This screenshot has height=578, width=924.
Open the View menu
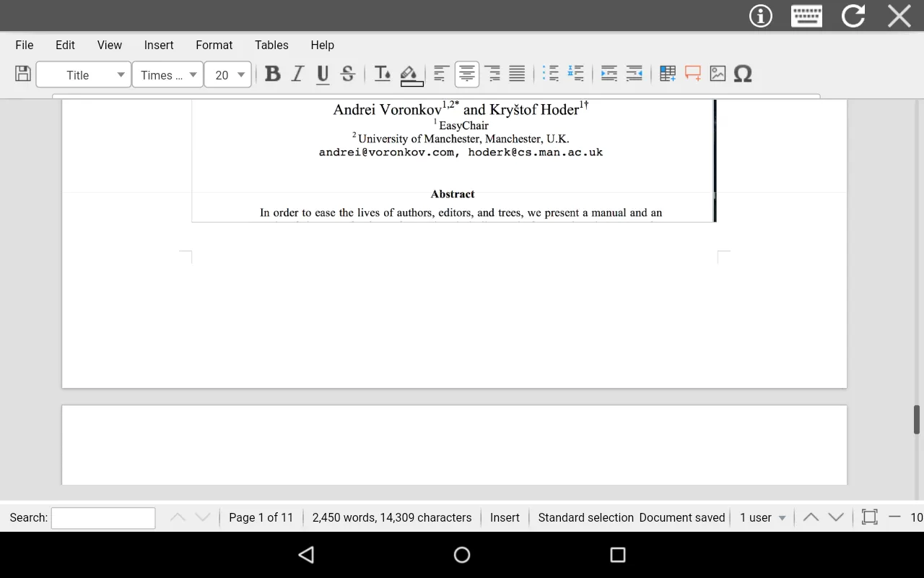[x=110, y=45]
